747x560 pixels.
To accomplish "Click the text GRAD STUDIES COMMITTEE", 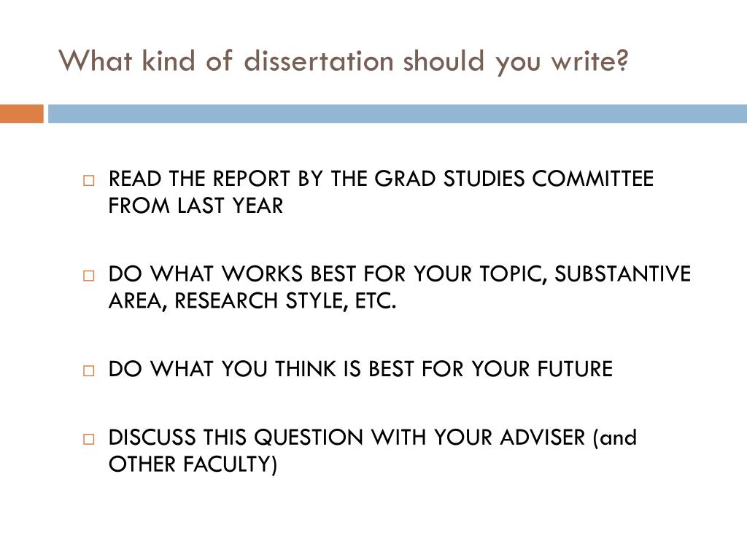I will [x=514, y=179].
